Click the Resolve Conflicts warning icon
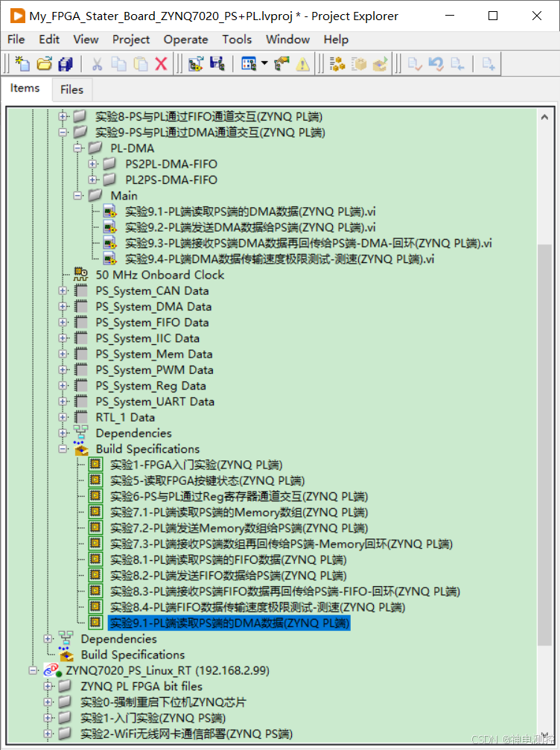This screenshot has height=750, width=560. (x=303, y=63)
